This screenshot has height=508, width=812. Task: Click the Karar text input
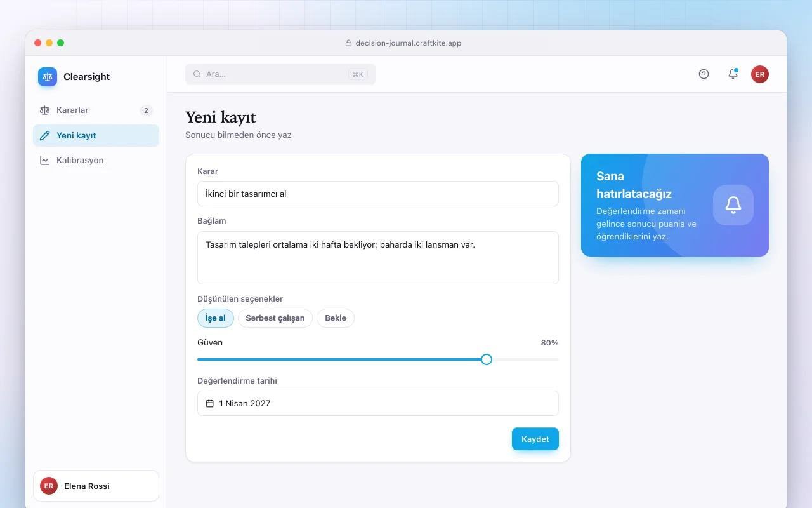coord(378,194)
